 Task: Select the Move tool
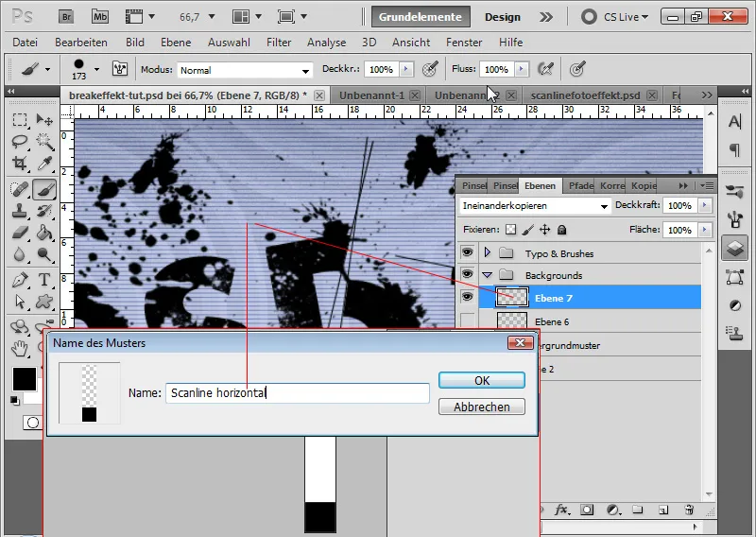point(44,119)
